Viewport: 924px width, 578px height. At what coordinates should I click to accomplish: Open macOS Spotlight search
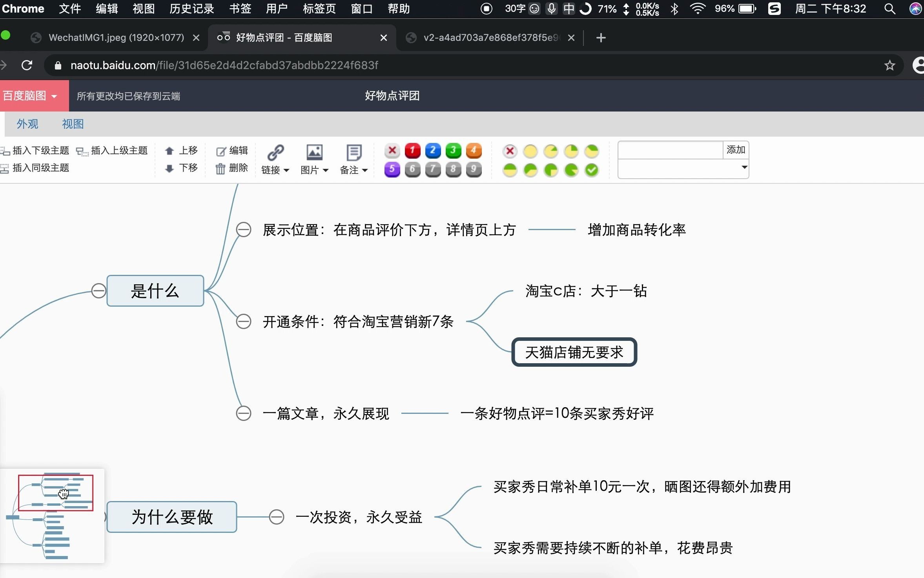coord(889,9)
